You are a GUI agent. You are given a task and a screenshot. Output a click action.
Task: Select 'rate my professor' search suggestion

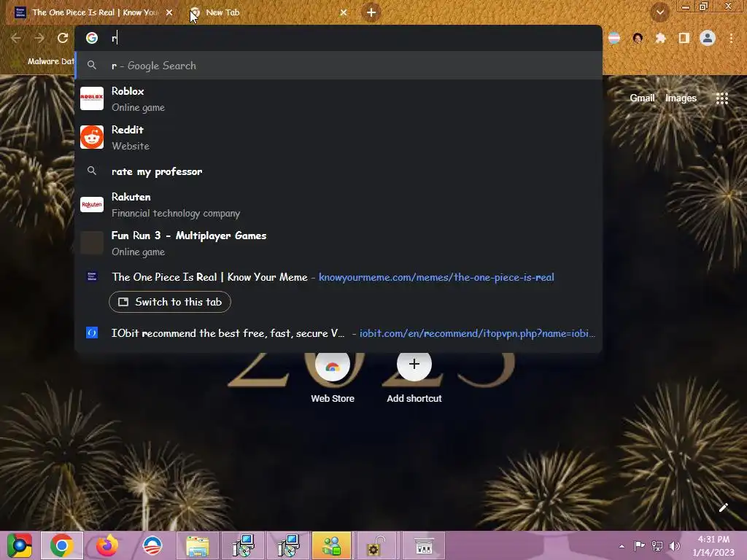click(x=338, y=171)
